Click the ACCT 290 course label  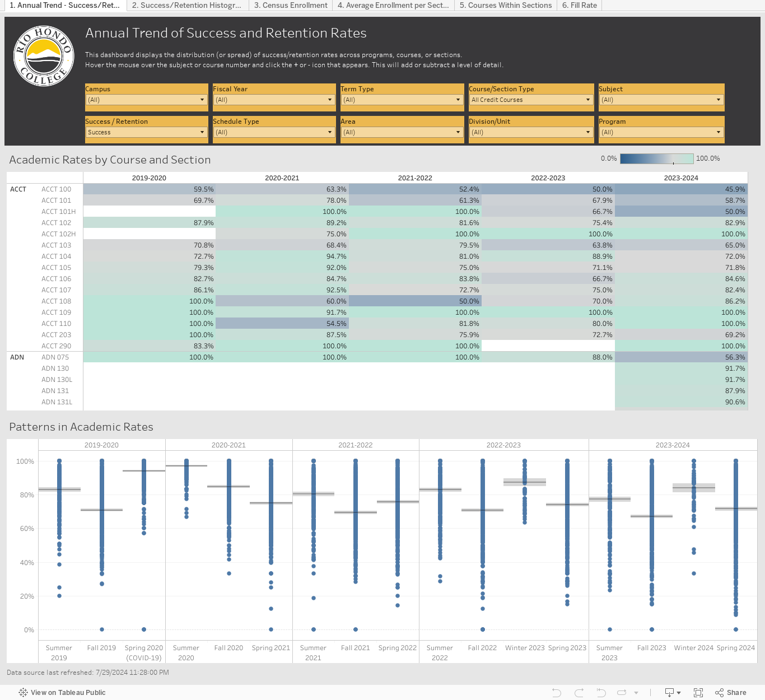[x=57, y=346]
